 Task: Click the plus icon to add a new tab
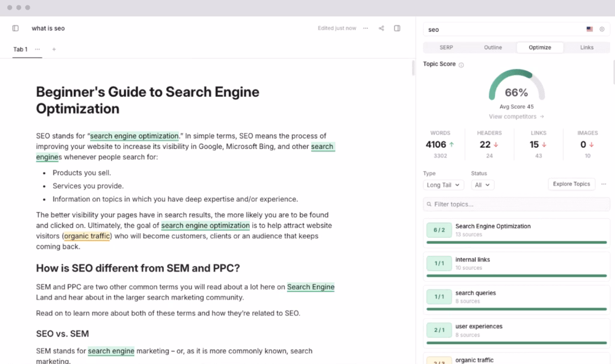pyautogui.click(x=54, y=49)
